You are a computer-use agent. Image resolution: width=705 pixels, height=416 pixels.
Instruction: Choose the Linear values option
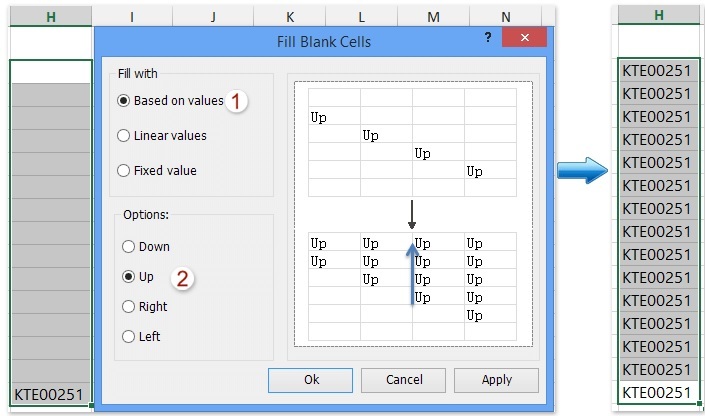click(124, 135)
